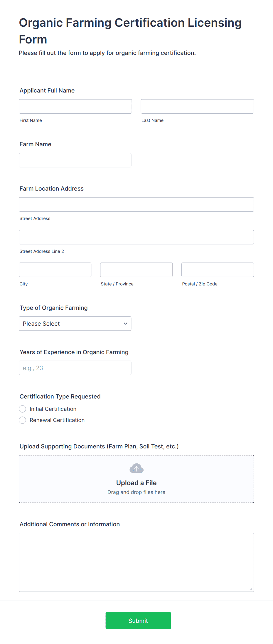Open the Type of Organic Farming dropdown
273x644 pixels.
(75, 323)
